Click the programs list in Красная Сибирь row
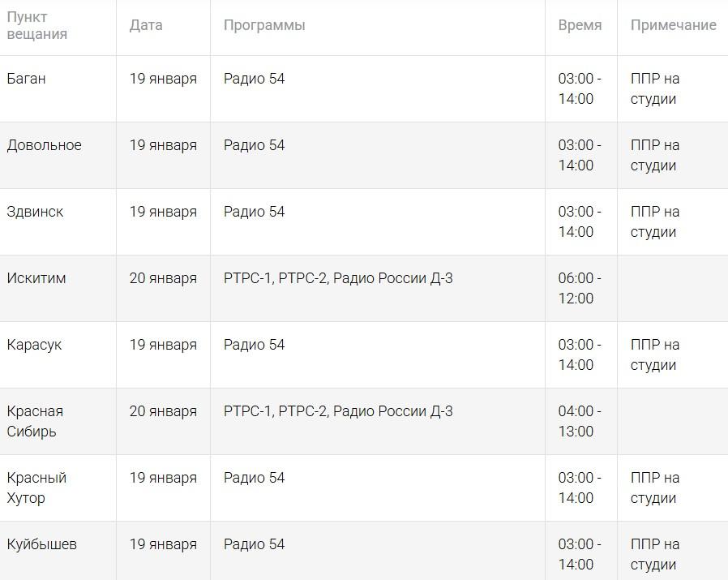The width and height of the screenshot is (728, 580). tap(338, 411)
